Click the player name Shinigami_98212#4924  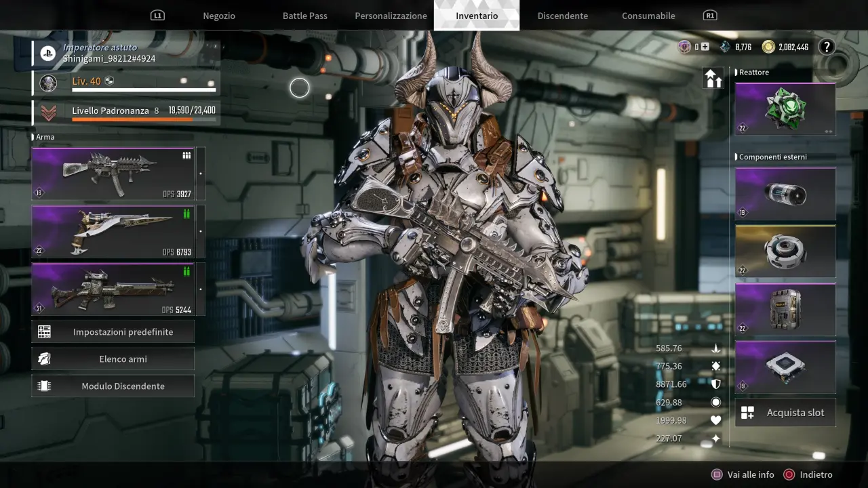[109, 59]
